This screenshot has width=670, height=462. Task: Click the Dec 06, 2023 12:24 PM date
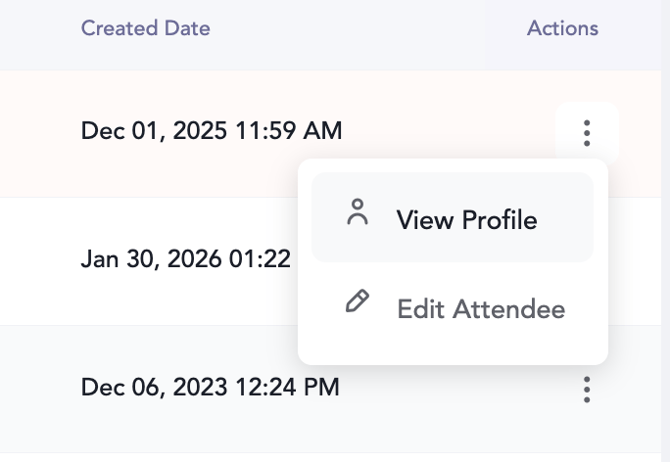coord(210,386)
